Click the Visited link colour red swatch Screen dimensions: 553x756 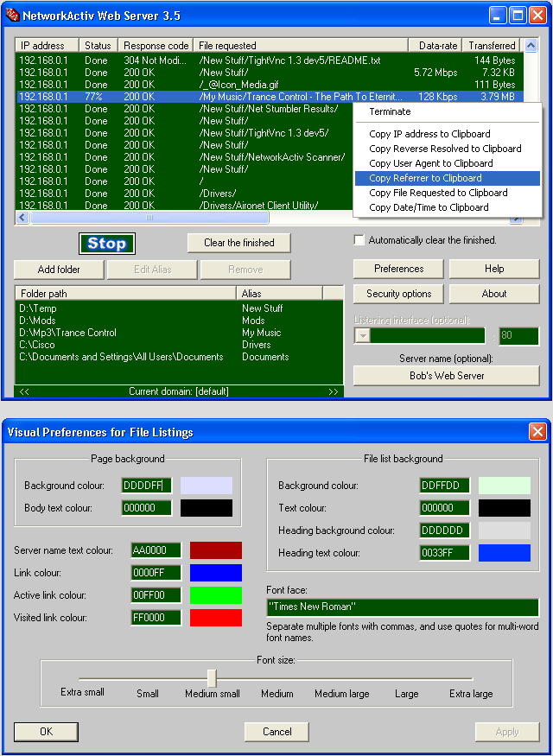pyautogui.click(x=216, y=618)
